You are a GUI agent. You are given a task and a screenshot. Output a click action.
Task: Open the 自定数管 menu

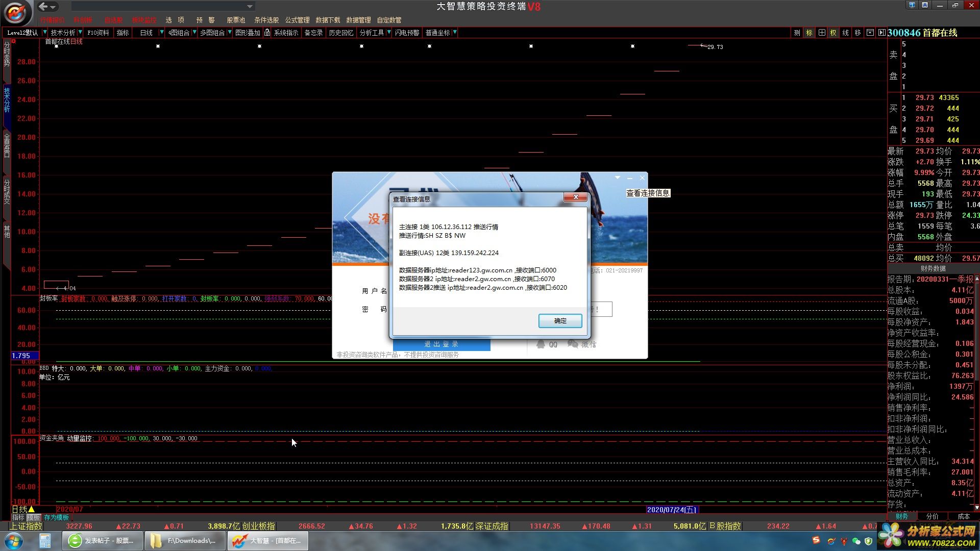click(389, 20)
